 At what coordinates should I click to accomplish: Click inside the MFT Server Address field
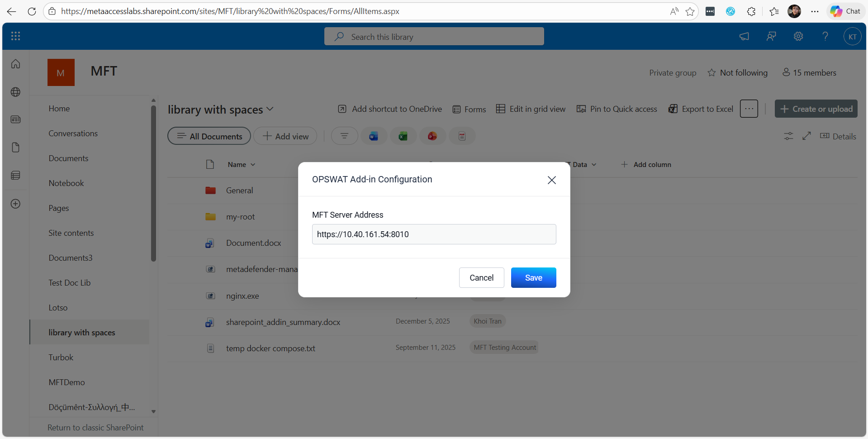433,234
